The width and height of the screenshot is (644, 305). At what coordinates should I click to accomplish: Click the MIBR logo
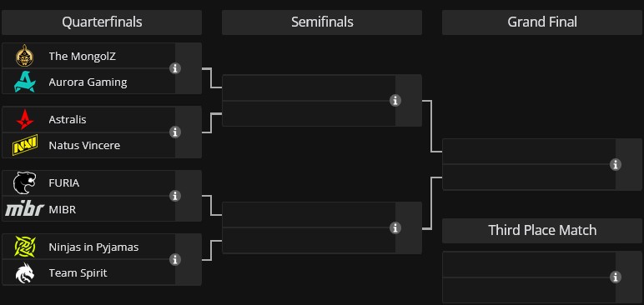click(x=25, y=209)
